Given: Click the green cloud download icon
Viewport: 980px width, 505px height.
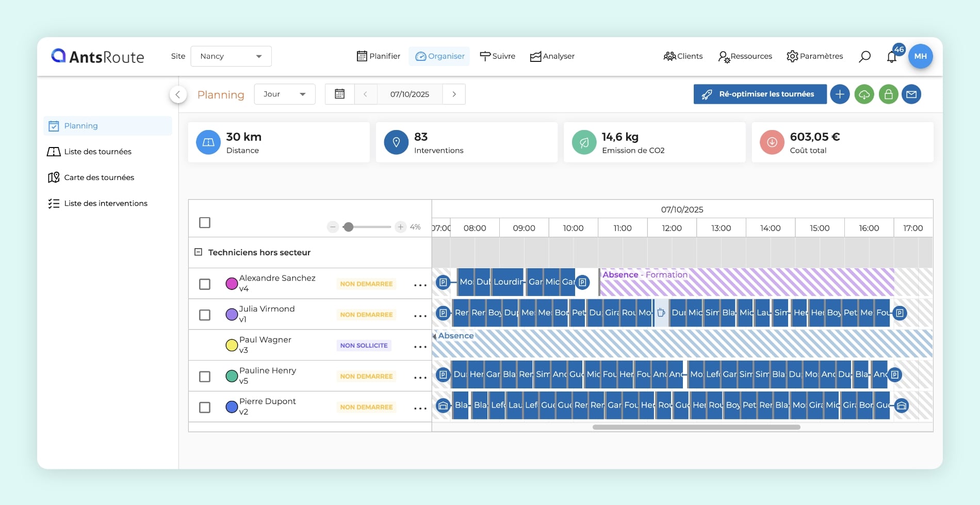Looking at the screenshot, I should pyautogui.click(x=864, y=94).
